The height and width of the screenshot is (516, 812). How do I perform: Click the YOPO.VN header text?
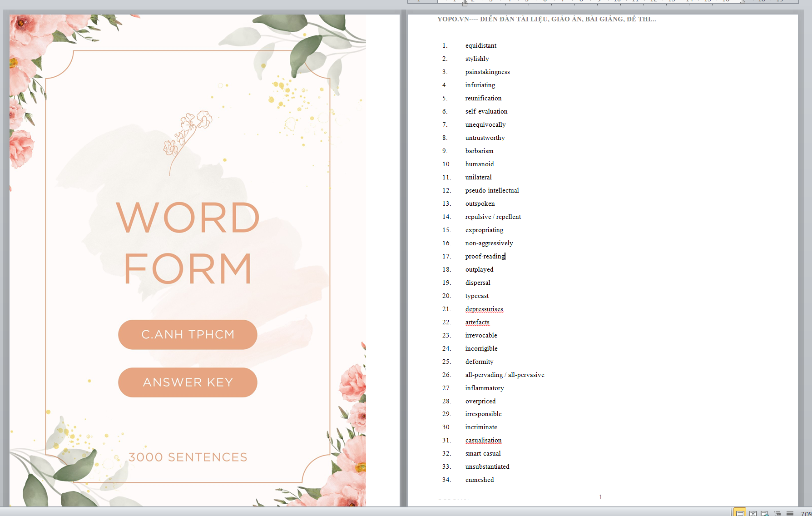click(546, 19)
